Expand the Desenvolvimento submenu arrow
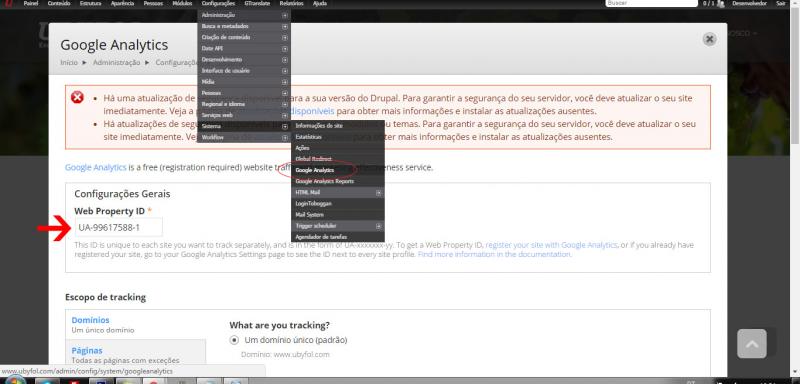800x384 pixels. pyautogui.click(x=285, y=60)
